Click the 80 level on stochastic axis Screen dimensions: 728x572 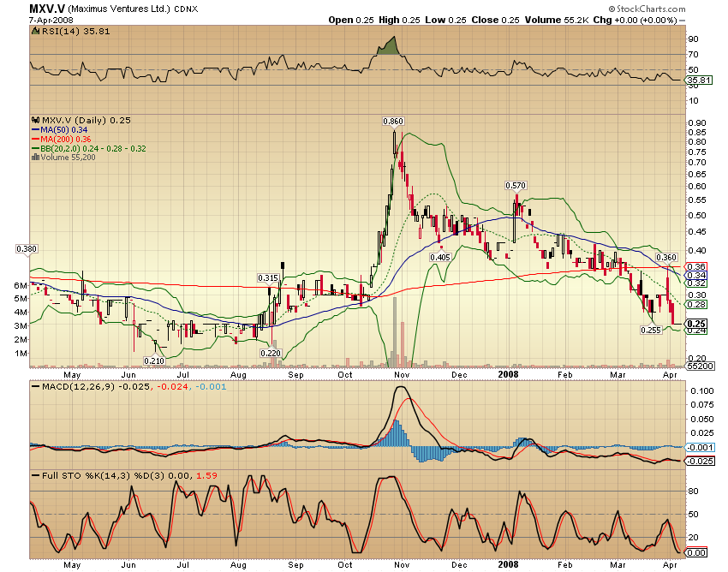tap(693, 492)
